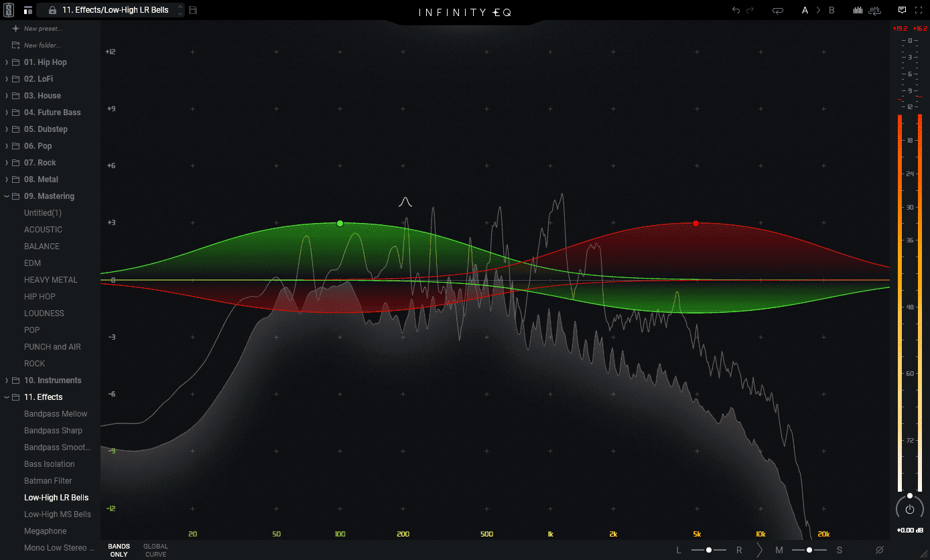Click the 07. Rock folder
The image size is (930, 560).
pyautogui.click(x=40, y=163)
